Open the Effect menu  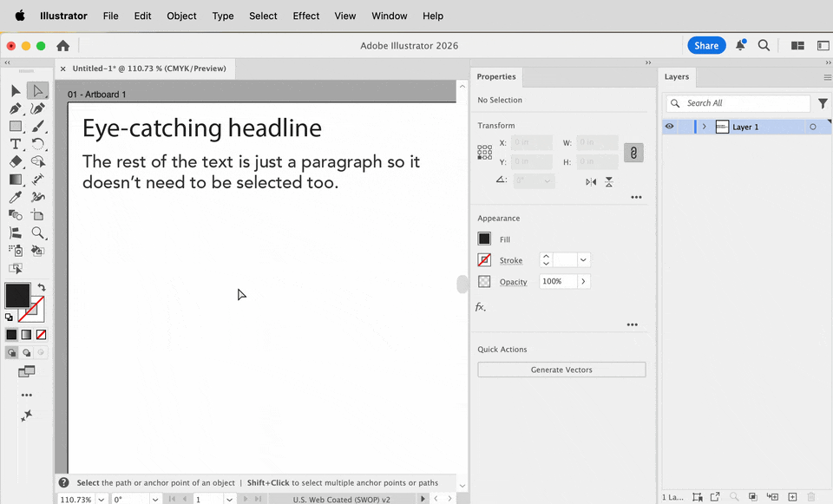(306, 16)
